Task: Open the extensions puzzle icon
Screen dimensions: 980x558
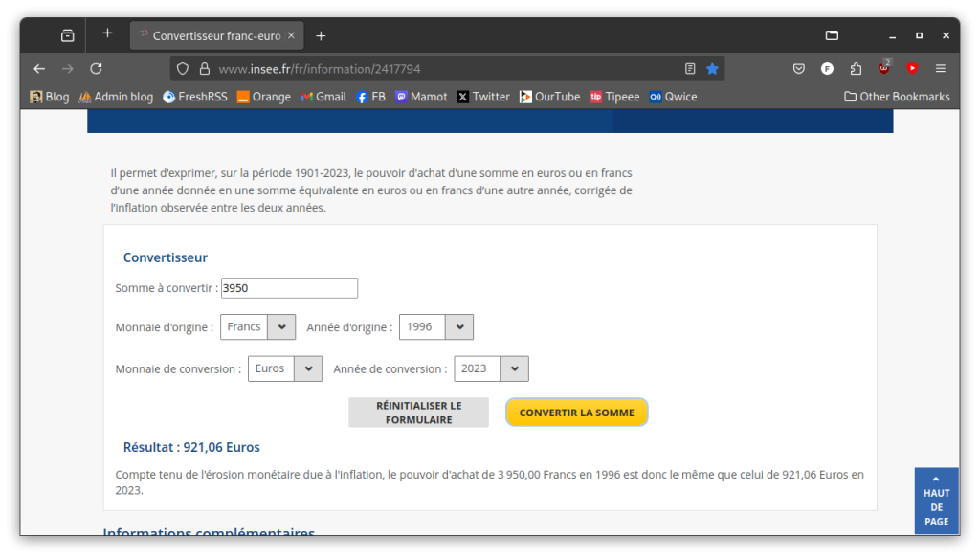Action: coord(856,69)
